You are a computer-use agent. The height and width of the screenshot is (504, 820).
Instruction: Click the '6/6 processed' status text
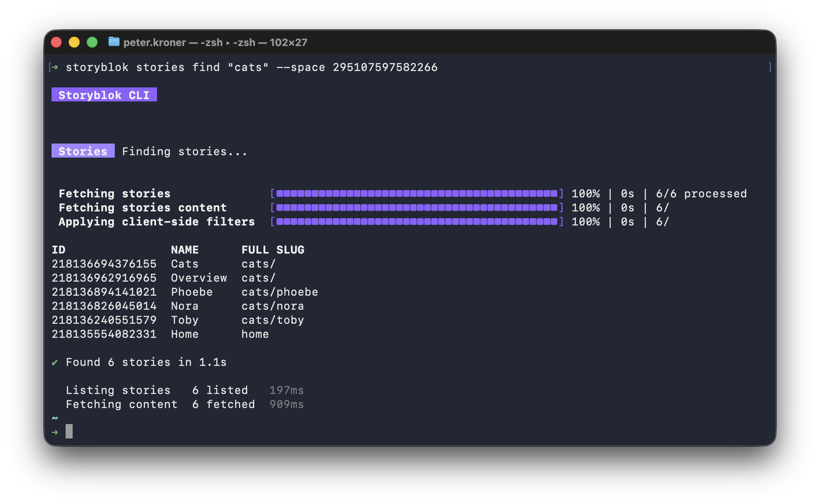point(701,193)
